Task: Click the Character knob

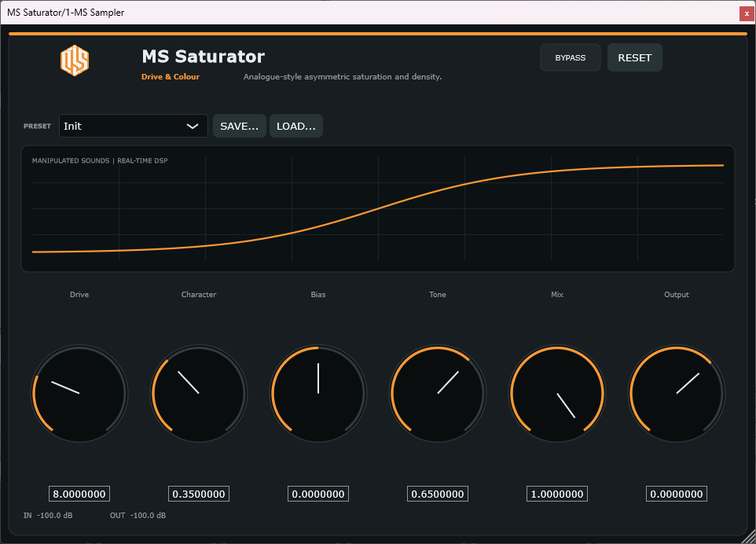Action: click(x=199, y=394)
